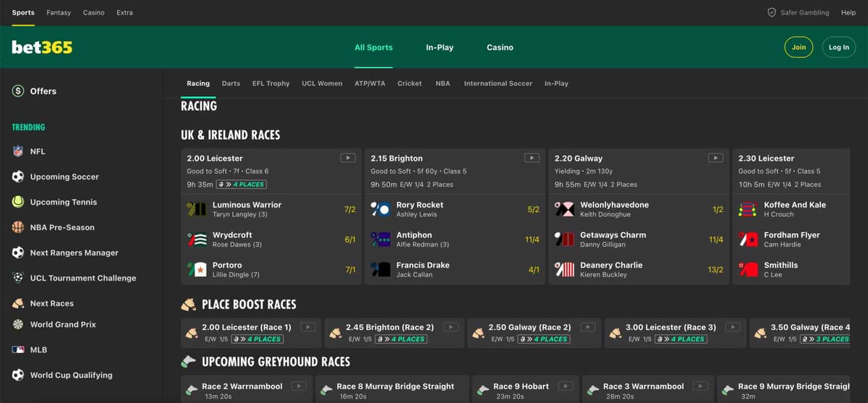This screenshot has width=868, height=403.
Task: Open the Help link
Action: coord(848,12)
